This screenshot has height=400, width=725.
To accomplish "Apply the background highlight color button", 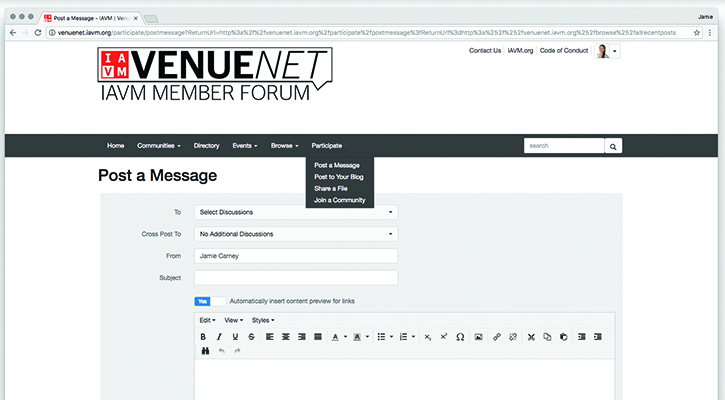I will [357, 337].
